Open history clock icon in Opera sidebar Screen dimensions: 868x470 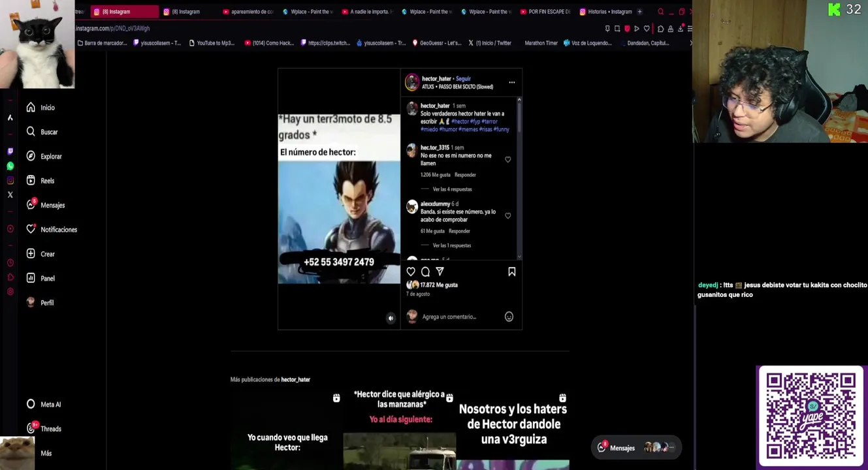tap(10, 263)
